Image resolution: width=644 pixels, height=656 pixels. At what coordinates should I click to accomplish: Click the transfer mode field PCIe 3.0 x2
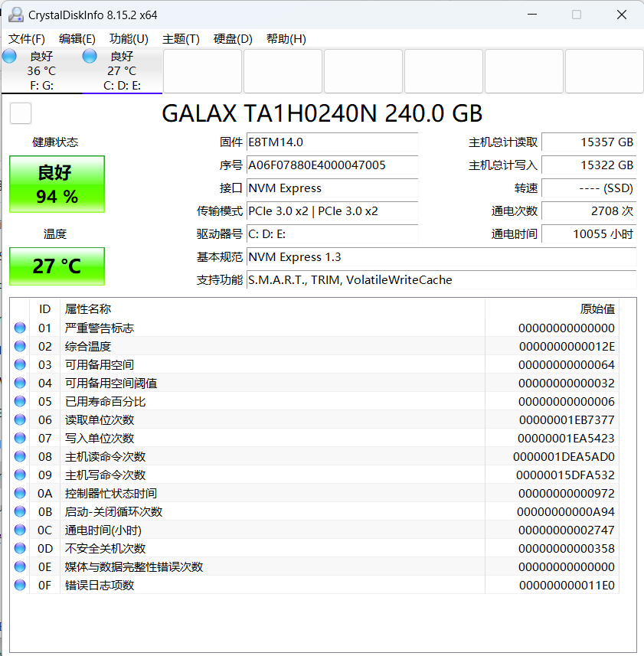tap(332, 211)
